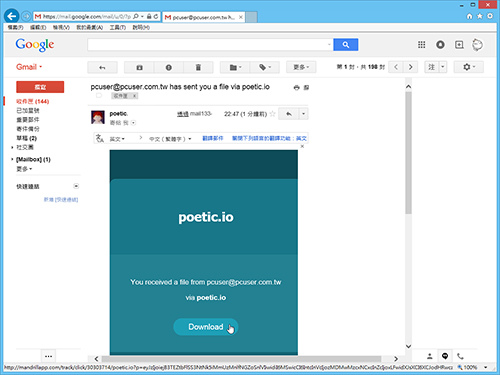Open the Google apps grid icon

click(x=421, y=45)
